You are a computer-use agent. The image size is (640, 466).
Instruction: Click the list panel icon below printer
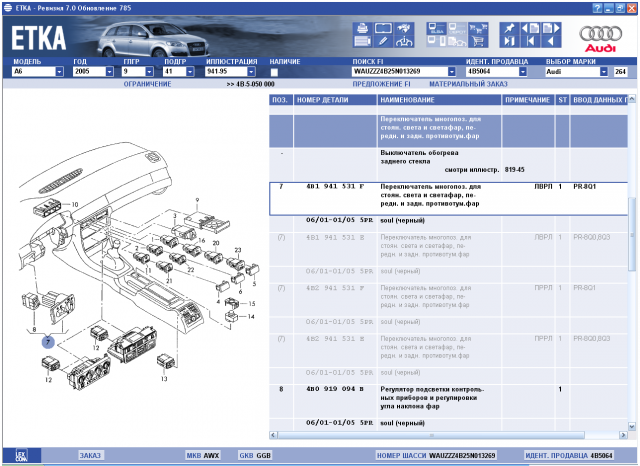click(x=362, y=41)
